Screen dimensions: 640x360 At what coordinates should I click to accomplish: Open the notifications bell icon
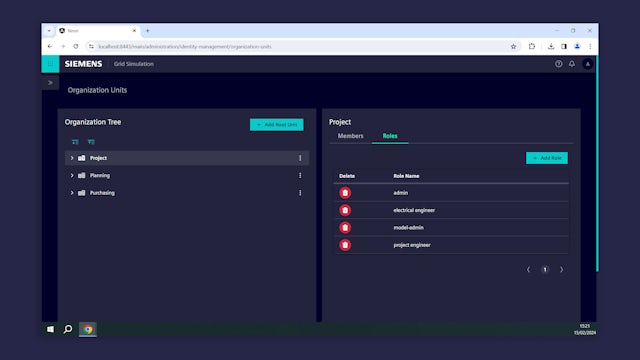[x=572, y=64]
